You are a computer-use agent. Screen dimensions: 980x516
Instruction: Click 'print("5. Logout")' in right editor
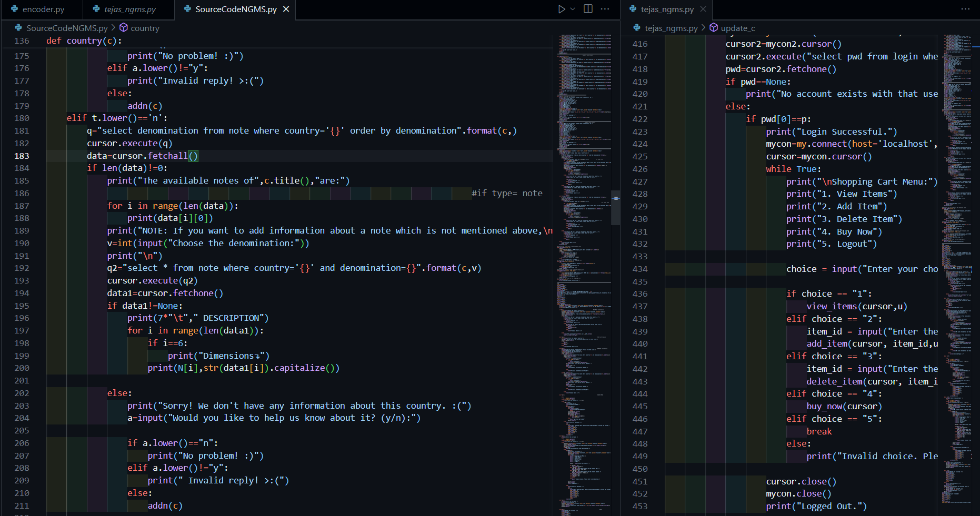tap(832, 244)
